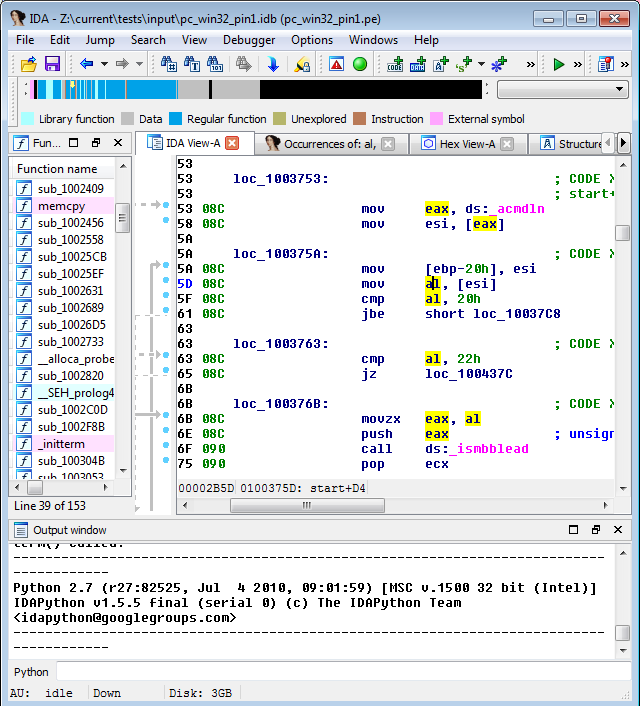The image size is (640, 706).
Task: Click the Regular function blue color swatch
Action: [175, 119]
